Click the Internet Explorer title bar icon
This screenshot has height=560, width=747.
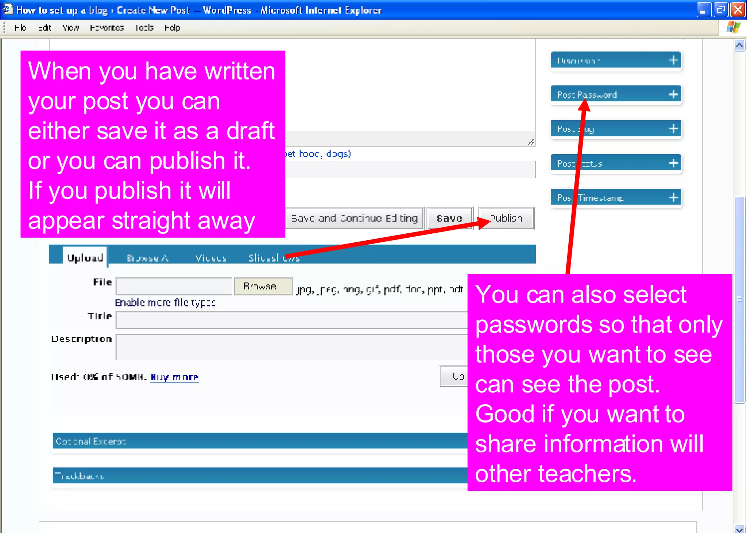(x=8, y=9)
